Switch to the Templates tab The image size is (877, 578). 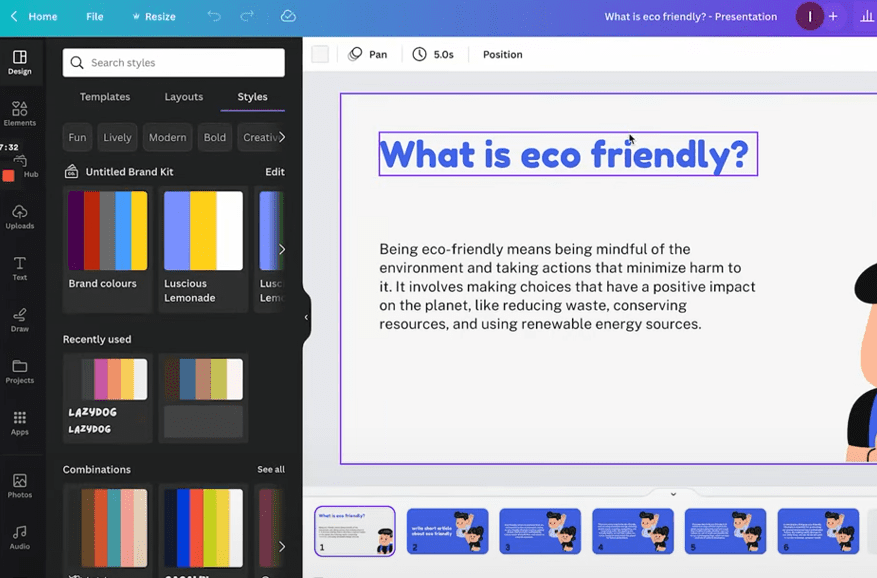click(x=105, y=97)
